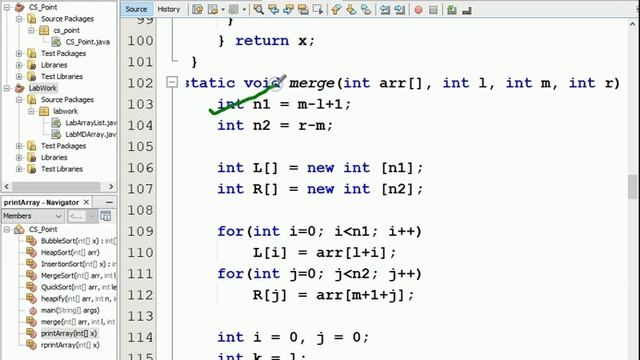
Task: Select printArray(int[] x) in Navigator
Action: (69, 333)
